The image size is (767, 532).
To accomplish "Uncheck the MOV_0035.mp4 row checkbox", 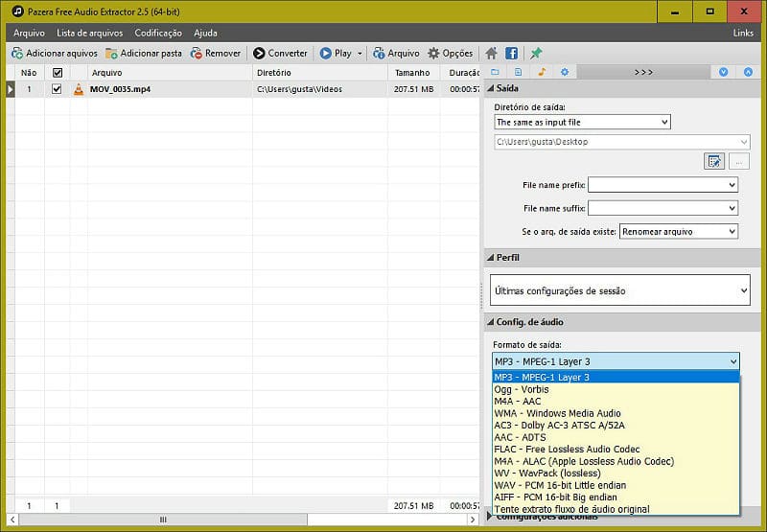I will (x=57, y=89).
